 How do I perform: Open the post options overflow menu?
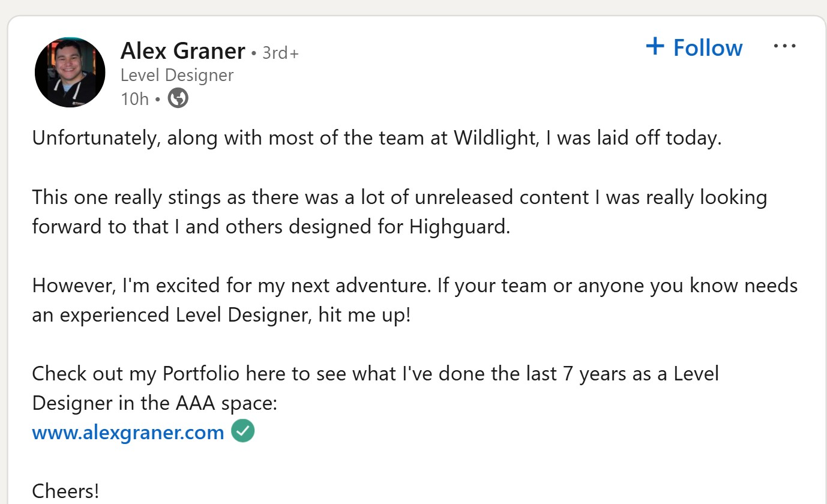pyautogui.click(x=786, y=45)
